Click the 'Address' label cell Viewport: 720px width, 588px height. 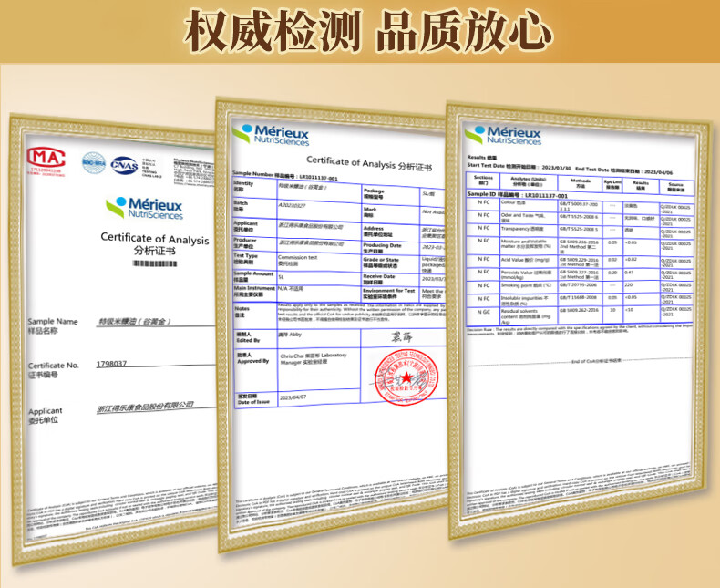point(390,231)
